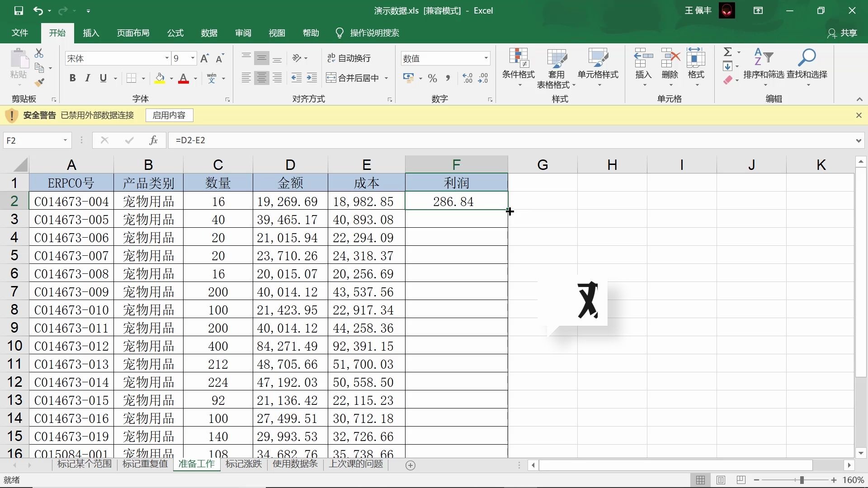Toggle center horizontal alignment
The height and width of the screenshot is (488, 868).
tap(261, 78)
